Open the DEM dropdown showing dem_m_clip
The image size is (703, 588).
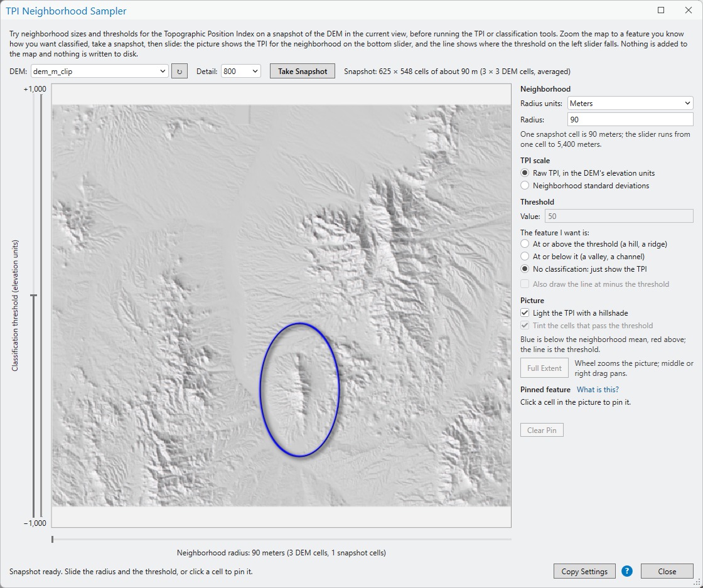click(100, 72)
